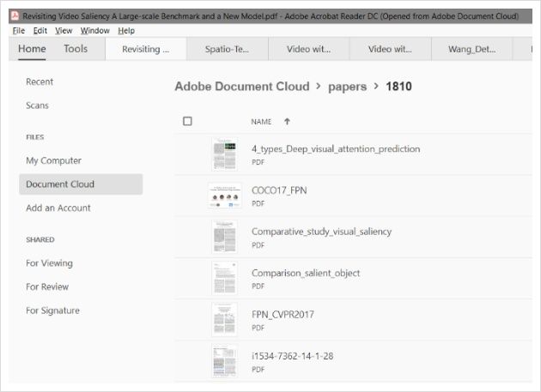541x392 pixels.
Task: Open My Computer files
Action: pyautogui.click(x=54, y=160)
